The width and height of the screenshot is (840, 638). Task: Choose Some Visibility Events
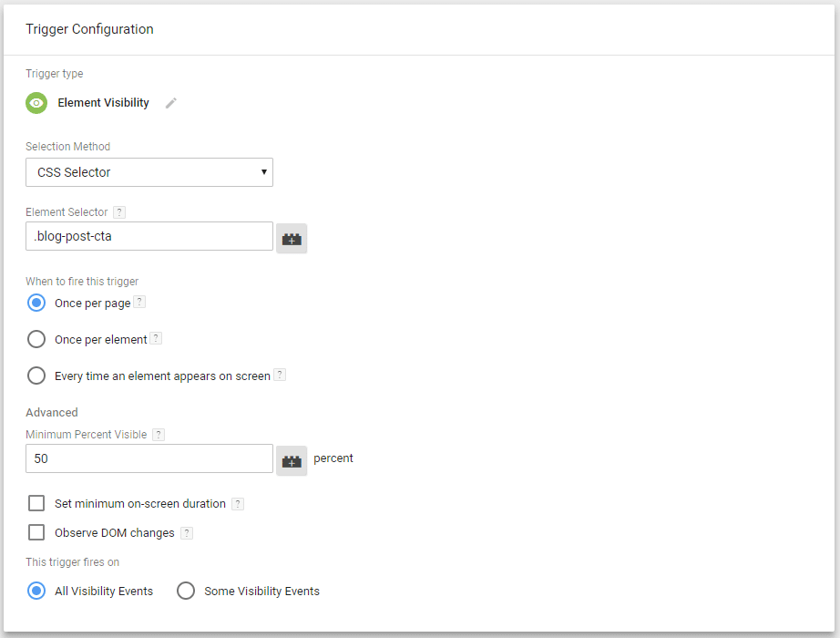(186, 591)
